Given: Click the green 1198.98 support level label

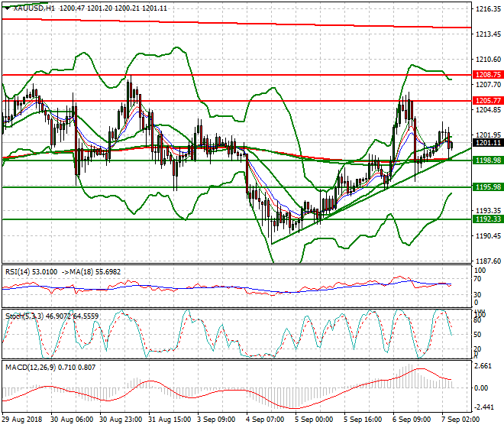Looking at the screenshot, I should coord(488,160).
